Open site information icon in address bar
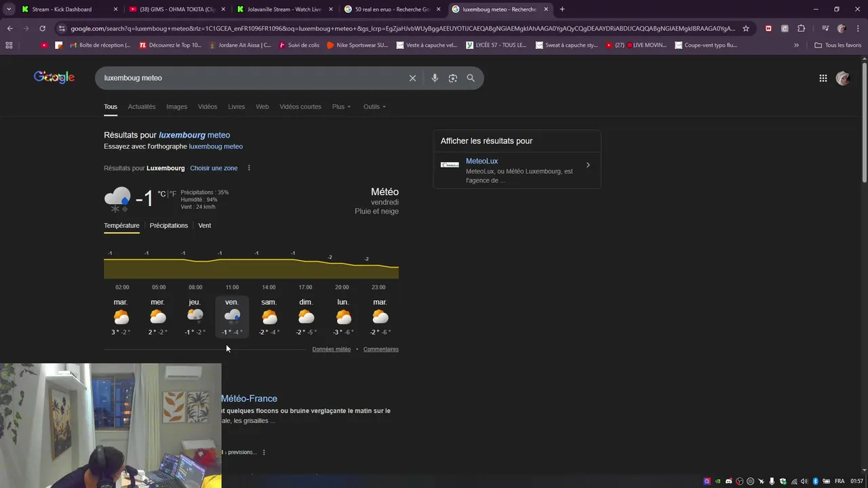The image size is (868, 488). (62, 28)
